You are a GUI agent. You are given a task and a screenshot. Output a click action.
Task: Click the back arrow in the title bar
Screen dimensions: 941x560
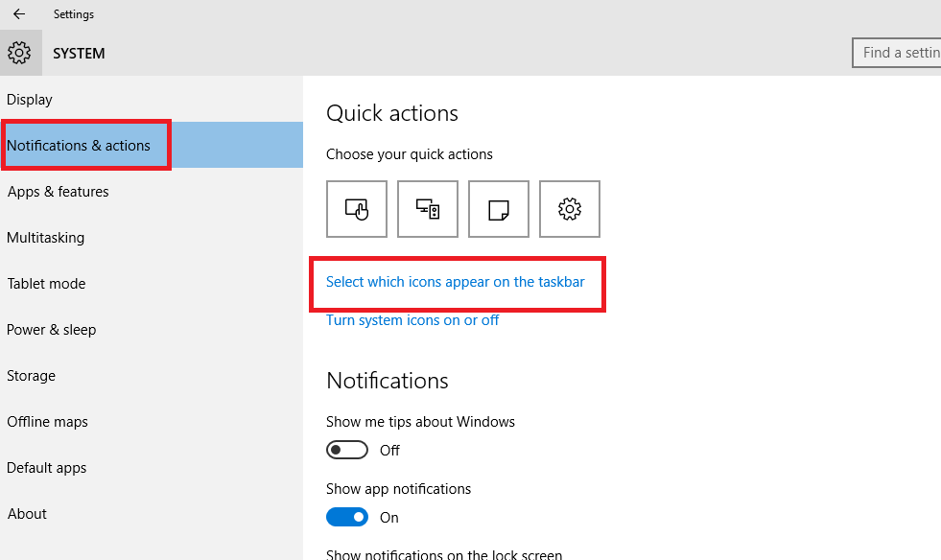21,13
